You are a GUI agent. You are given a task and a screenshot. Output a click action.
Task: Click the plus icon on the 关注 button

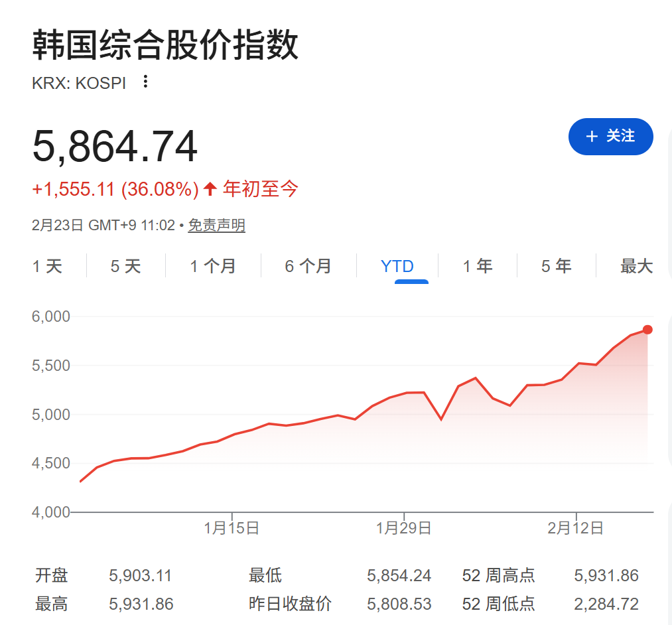[x=592, y=137]
